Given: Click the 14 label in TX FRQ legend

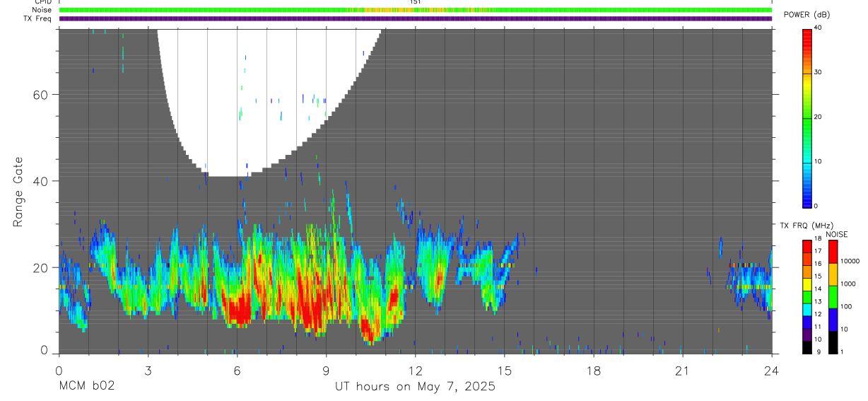Looking at the screenshot, I should coord(817,289).
